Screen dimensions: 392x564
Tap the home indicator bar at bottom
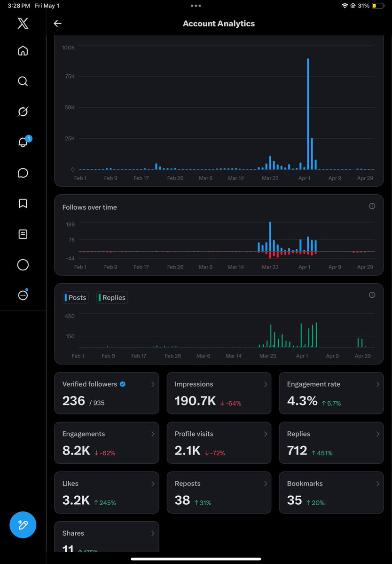196,559
